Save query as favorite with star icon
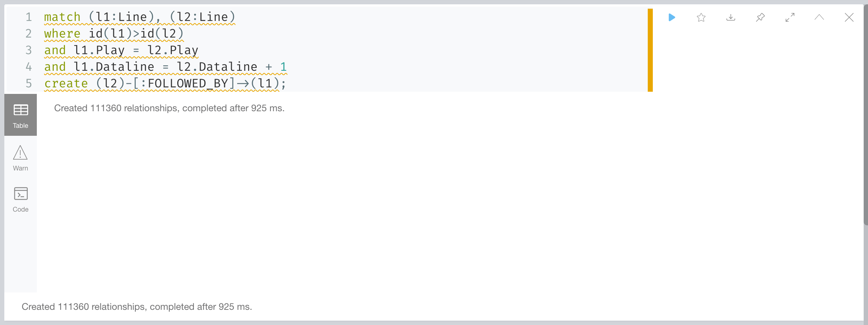This screenshot has width=868, height=325. pos(701,17)
